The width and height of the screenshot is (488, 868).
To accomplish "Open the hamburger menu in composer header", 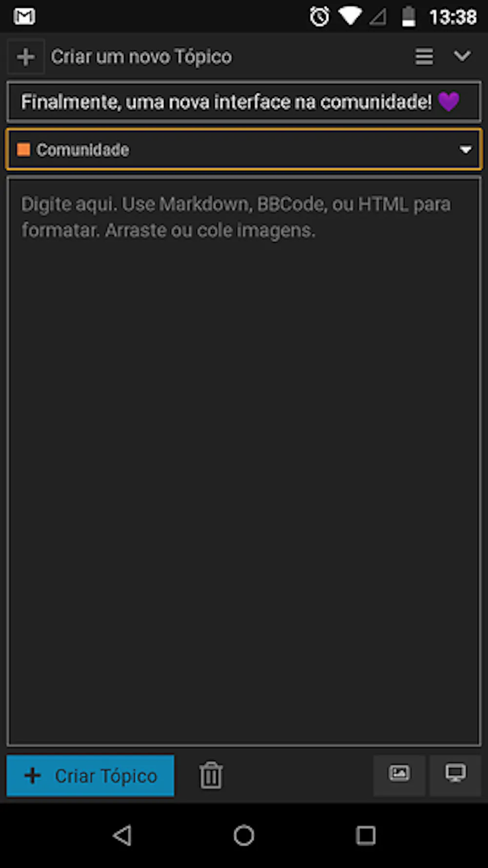I will tap(424, 57).
